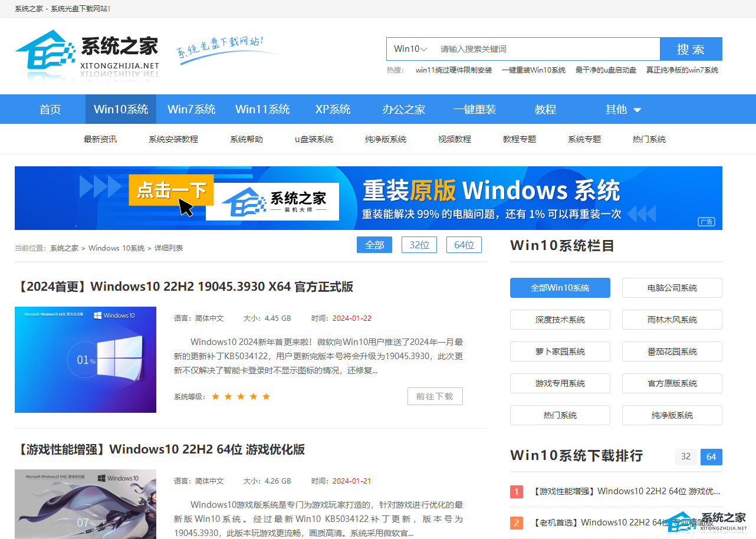Select the 32位 filter tab
756x539 pixels.
(x=419, y=245)
